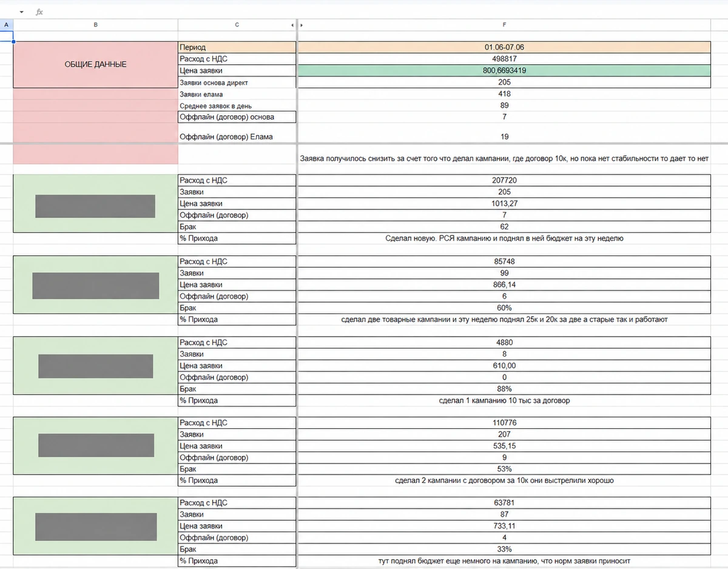Screen dimensions: 728x569
Task: Select the Среднее заявок в день label
Action: click(x=237, y=106)
